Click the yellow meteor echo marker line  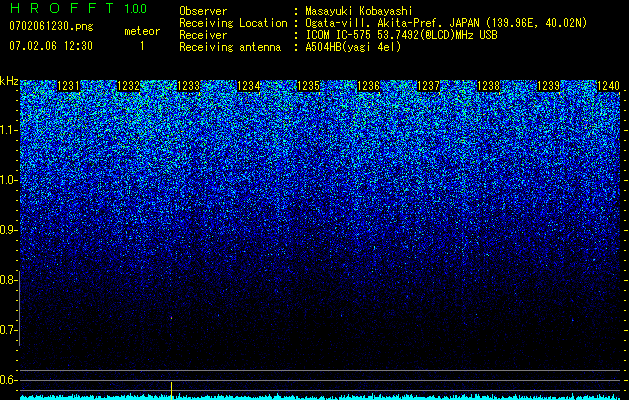pyautogui.click(x=171, y=391)
